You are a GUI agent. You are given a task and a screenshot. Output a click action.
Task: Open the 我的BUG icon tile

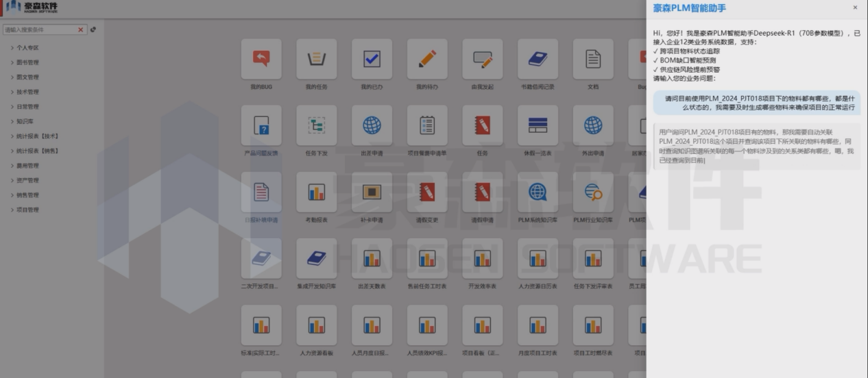click(x=261, y=59)
